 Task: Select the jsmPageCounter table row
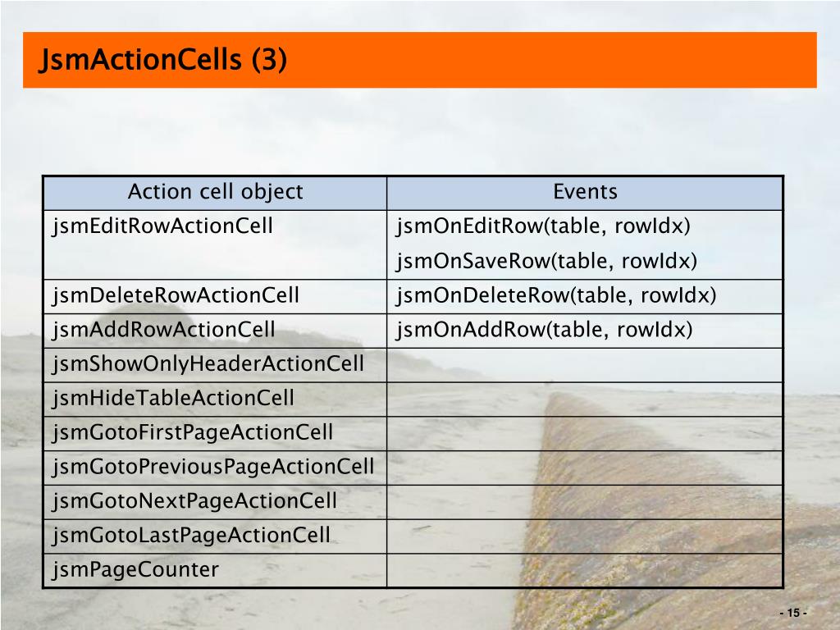413,571
